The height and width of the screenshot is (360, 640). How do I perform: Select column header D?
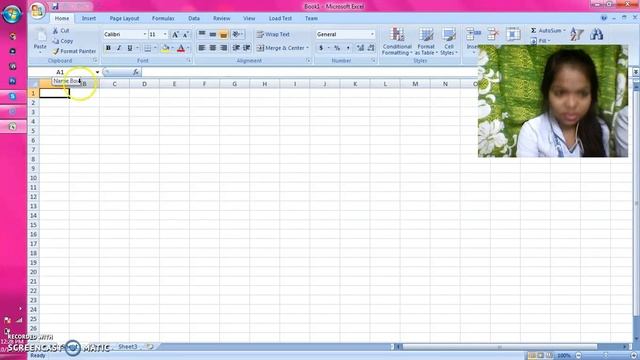(144, 84)
